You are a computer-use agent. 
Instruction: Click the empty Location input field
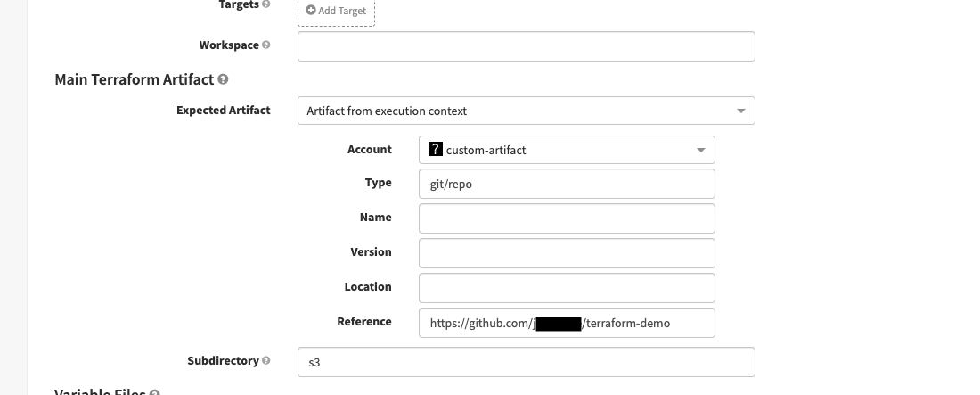click(x=567, y=288)
